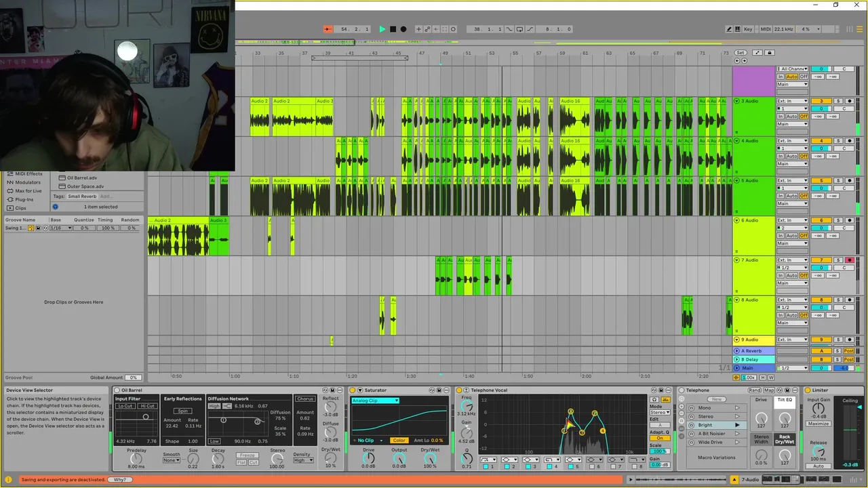Click the W optimize arrangement width button

pos(771,378)
